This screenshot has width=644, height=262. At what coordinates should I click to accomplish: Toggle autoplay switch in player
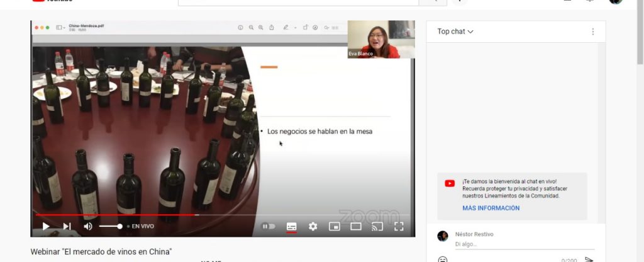point(269,226)
